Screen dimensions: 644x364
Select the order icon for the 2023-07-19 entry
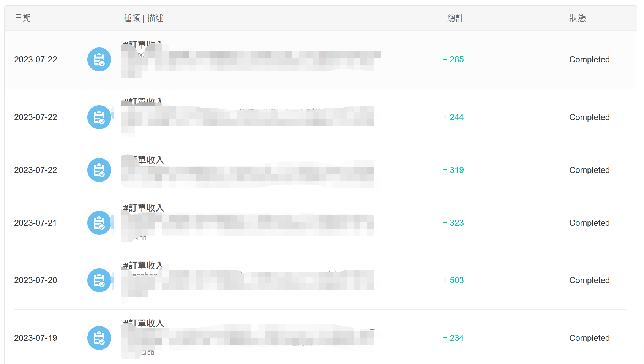coord(99,338)
